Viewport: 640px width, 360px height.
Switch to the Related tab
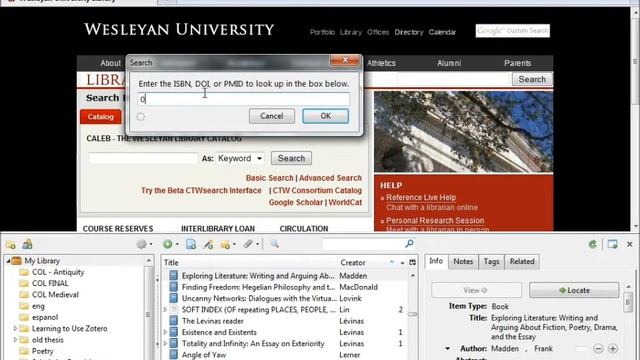coord(522,262)
